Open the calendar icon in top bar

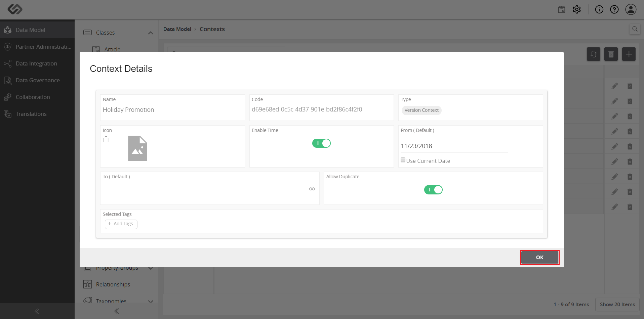point(562,9)
